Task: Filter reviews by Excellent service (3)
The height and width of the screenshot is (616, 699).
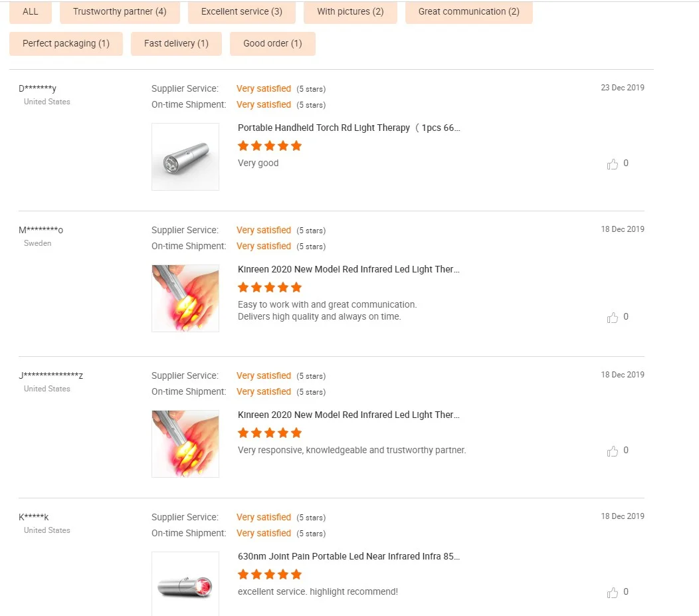Action: (241, 11)
